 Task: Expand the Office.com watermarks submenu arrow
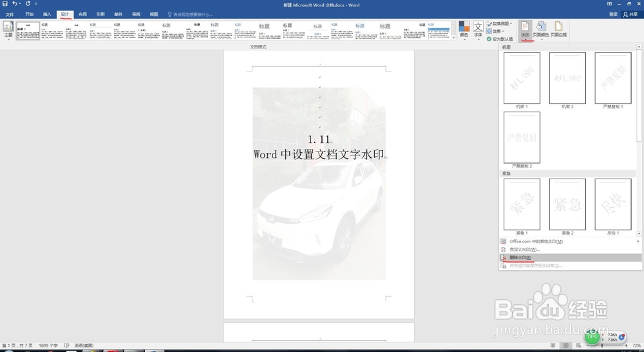click(638, 241)
